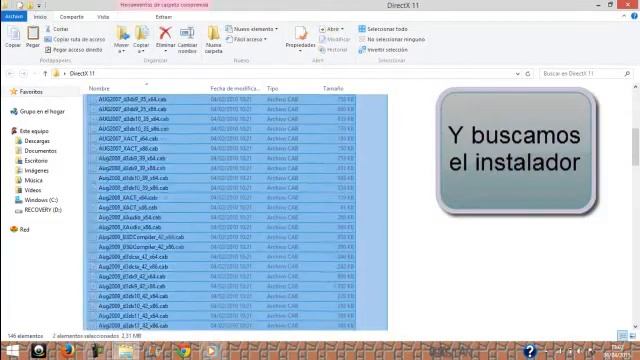Launch Firefox from the taskbar
Screen dimensions: 640x360
(x=67, y=351)
